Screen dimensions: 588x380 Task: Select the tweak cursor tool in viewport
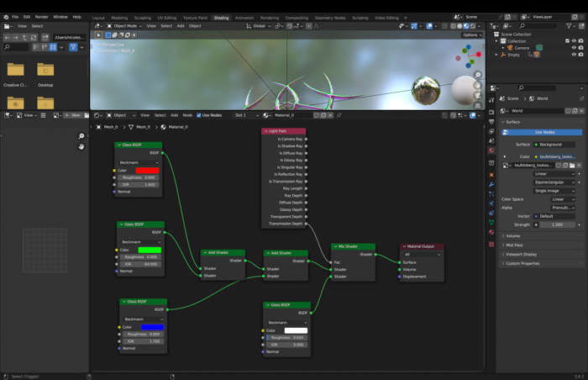pyautogui.click(x=98, y=35)
